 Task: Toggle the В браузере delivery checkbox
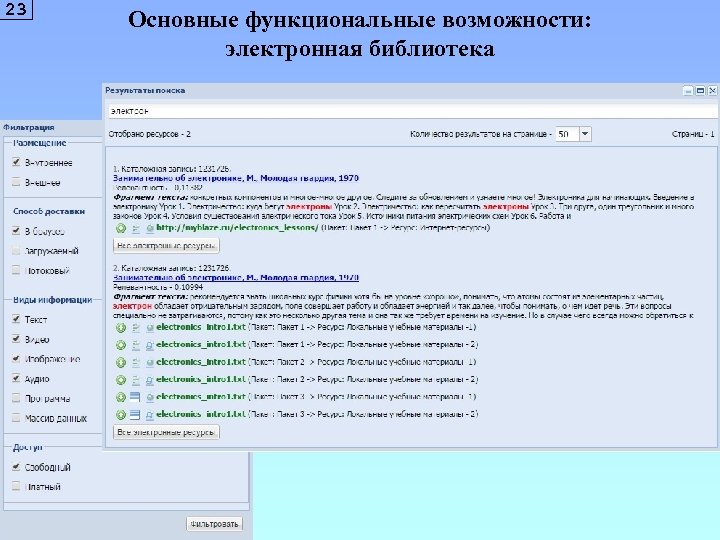(x=16, y=231)
